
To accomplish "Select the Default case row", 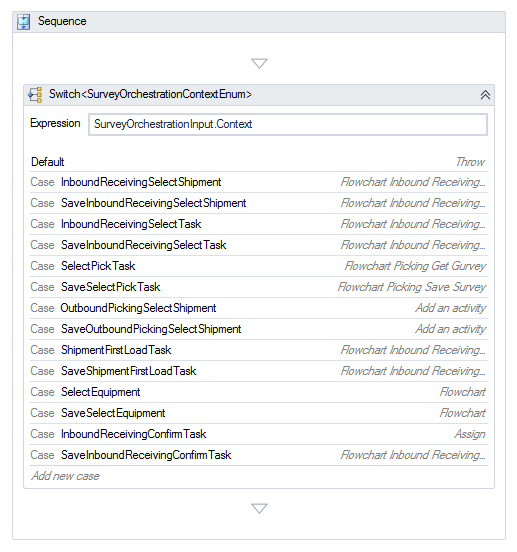I will [x=259, y=162].
